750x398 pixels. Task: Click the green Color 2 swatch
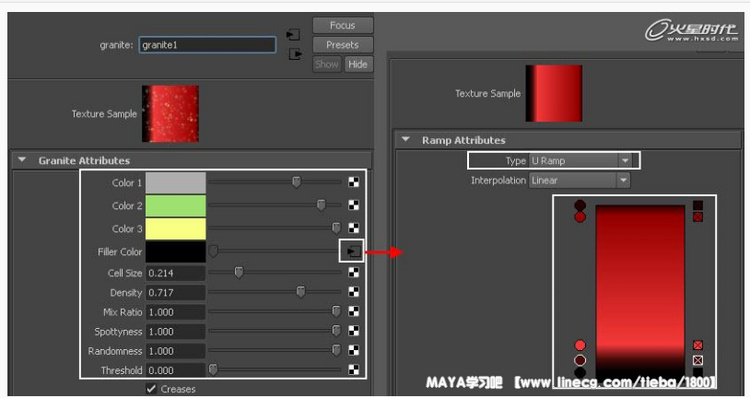[x=176, y=205]
